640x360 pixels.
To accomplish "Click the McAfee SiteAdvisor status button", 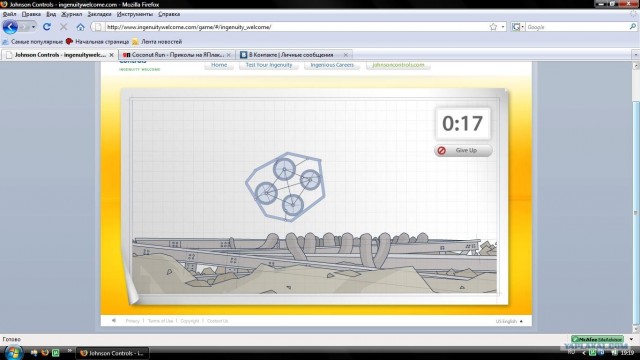I will pos(597,339).
